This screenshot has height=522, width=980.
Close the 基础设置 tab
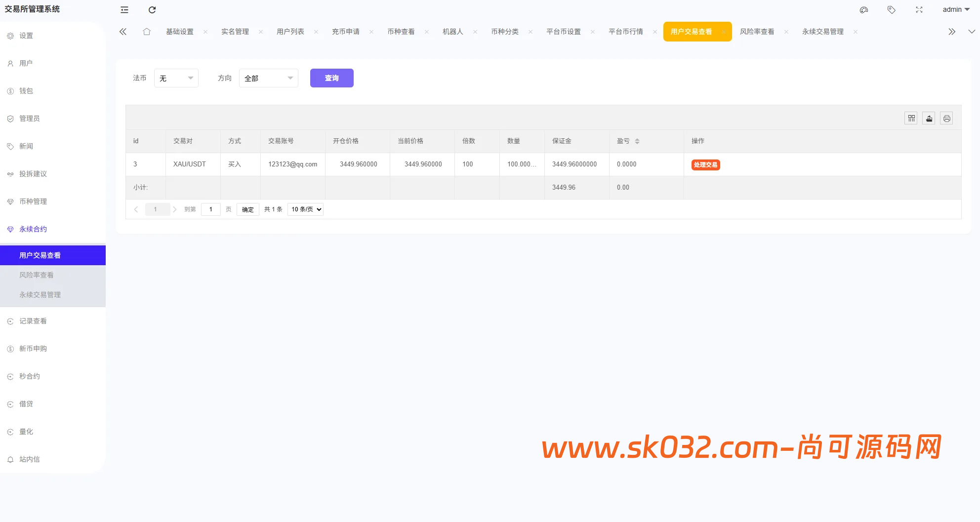[205, 32]
